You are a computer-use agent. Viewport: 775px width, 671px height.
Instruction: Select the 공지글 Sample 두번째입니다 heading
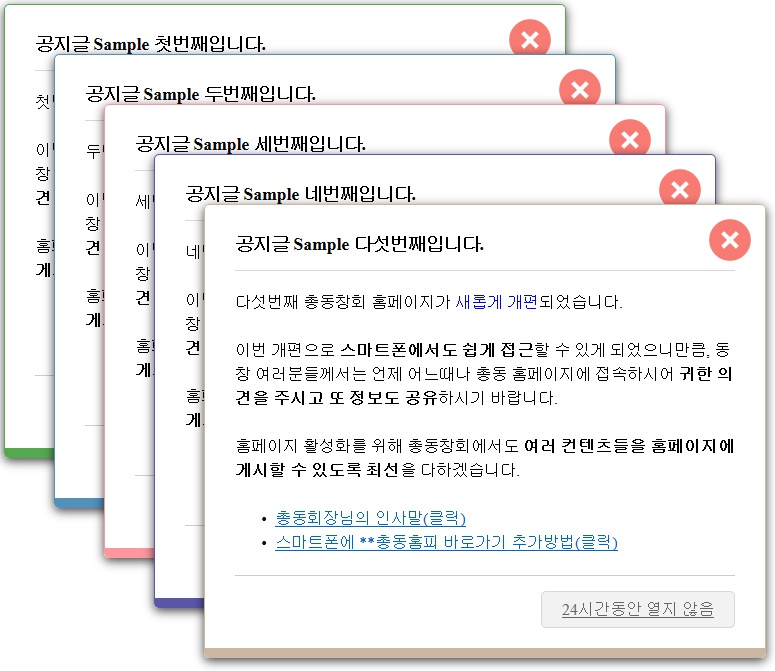(x=200, y=94)
